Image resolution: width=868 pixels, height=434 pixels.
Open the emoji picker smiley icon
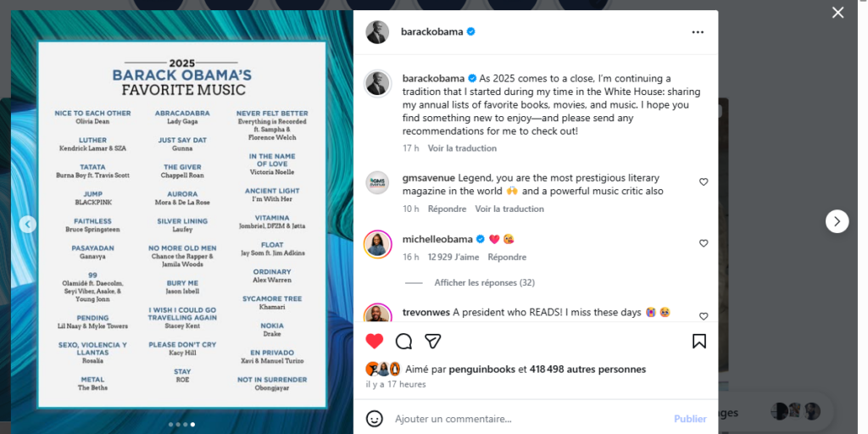coord(375,419)
